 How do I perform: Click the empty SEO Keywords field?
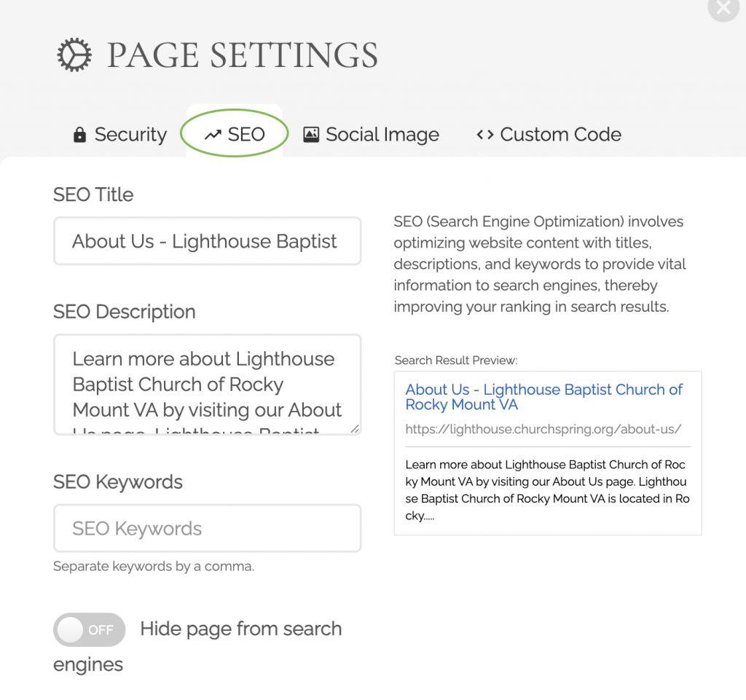coord(207,527)
